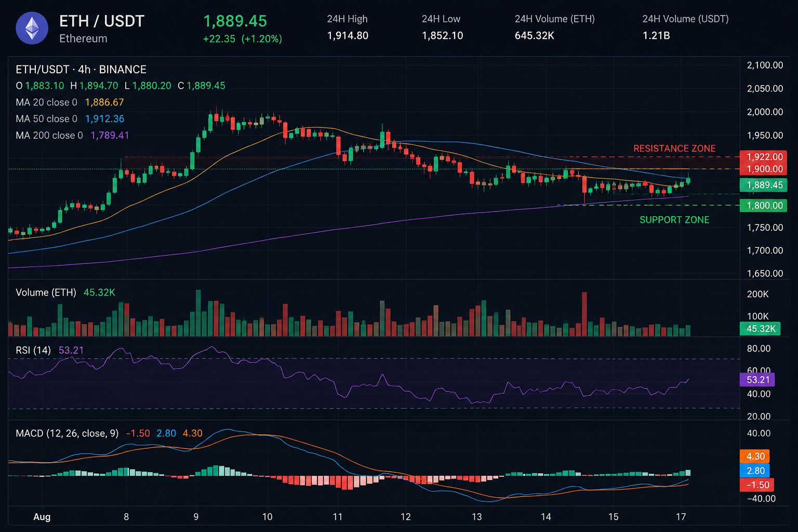Image resolution: width=798 pixels, height=532 pixels.
Task: Click the 2,050.00 price axis label
Action: [x=765, y=89]
